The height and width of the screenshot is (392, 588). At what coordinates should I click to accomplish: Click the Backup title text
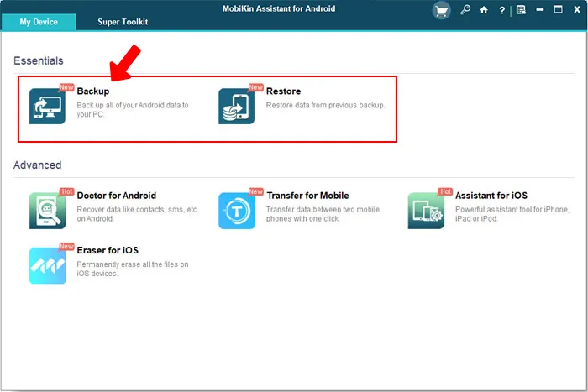tap(93, 91)
